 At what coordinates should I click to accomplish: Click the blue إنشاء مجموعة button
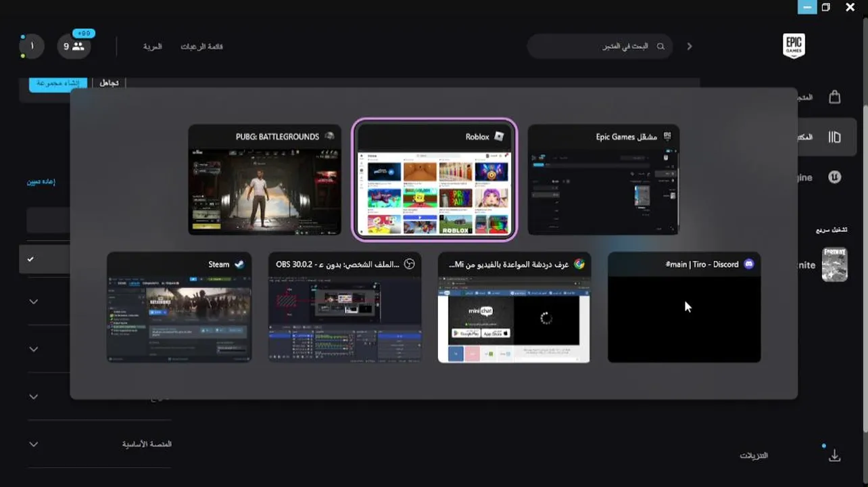click(58, 83)
